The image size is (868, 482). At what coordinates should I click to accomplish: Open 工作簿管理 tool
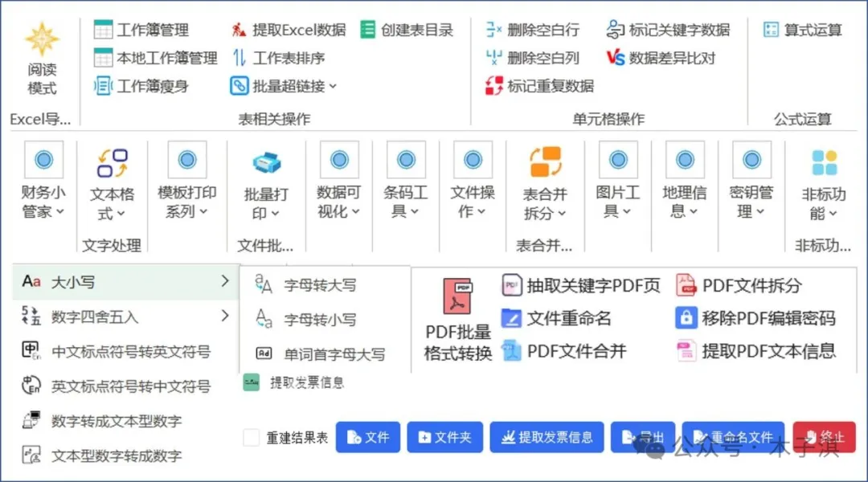[x=141, y=31]
